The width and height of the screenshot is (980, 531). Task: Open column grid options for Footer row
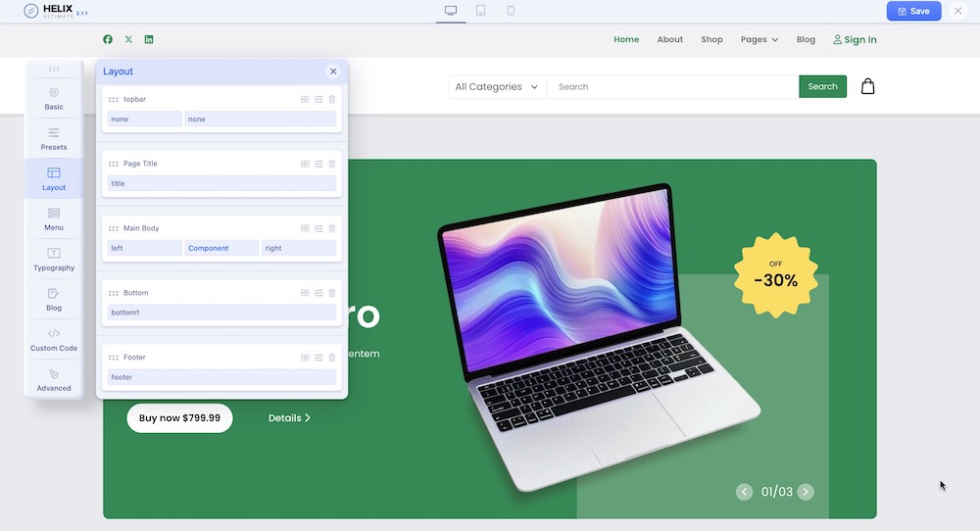pos(305,358)
